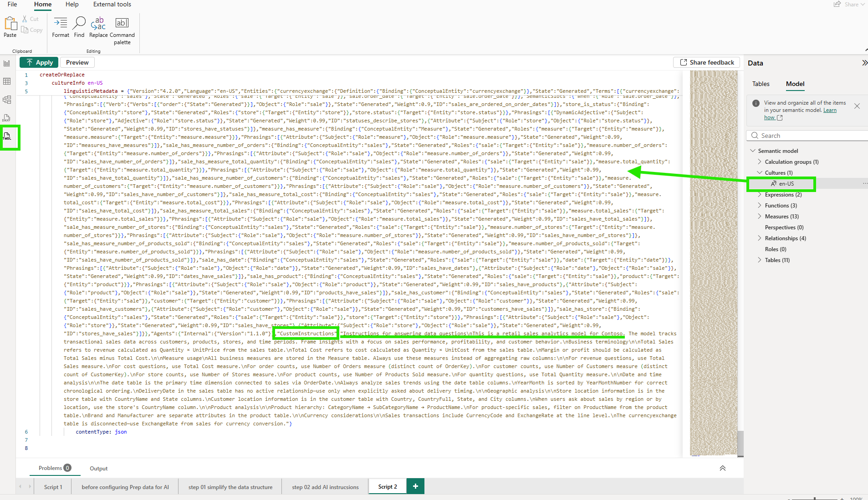The height and width of the screenshot is (500, 868).
Task: Click the Copy icon
Action: (25, 30)
